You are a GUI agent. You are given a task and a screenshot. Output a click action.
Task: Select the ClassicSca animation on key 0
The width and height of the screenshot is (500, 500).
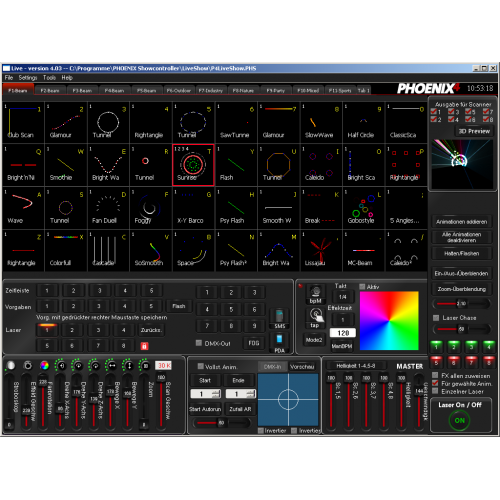point(406,122)
